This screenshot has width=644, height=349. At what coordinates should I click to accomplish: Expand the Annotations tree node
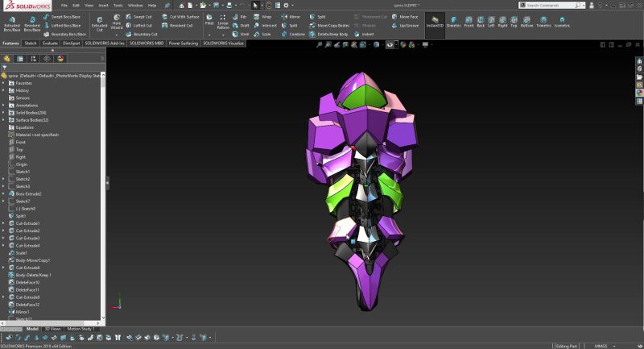tap(3, 106)
